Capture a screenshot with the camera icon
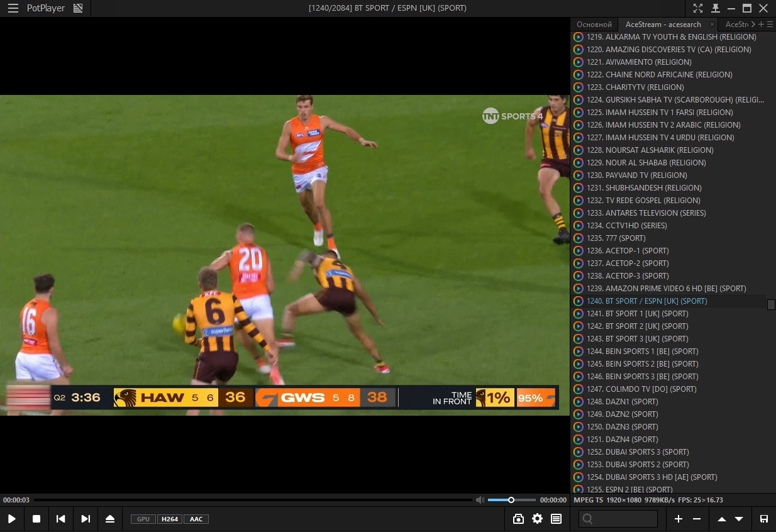The width and height of the screenshot is (776, 532). (518, 519)
